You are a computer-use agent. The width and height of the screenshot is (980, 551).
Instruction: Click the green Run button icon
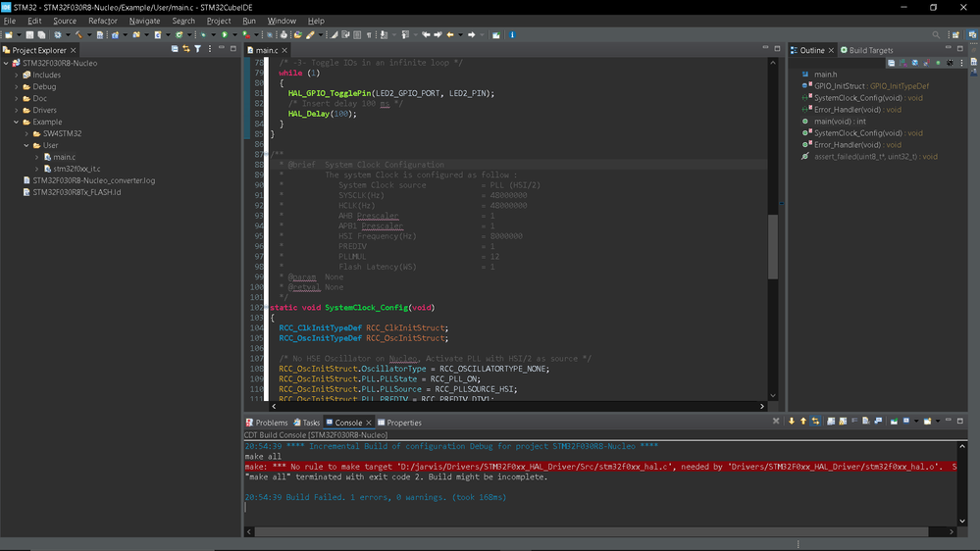[225, 35]
